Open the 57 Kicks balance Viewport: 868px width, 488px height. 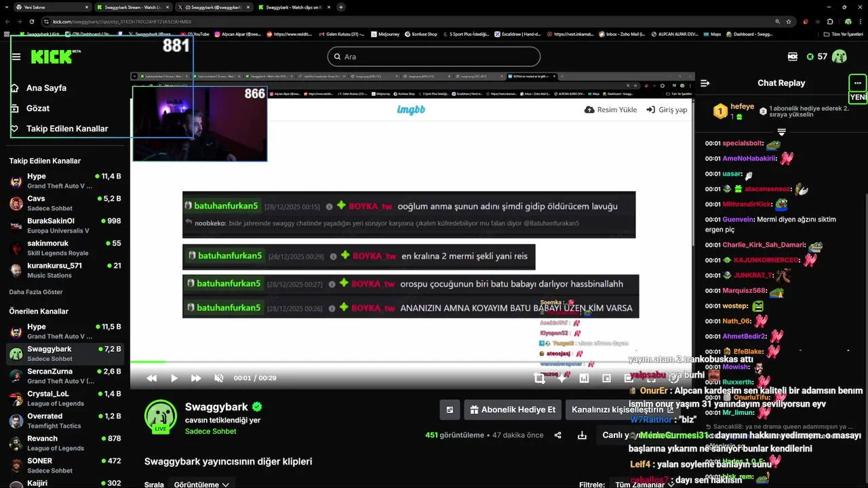click(x=816, y=57)
